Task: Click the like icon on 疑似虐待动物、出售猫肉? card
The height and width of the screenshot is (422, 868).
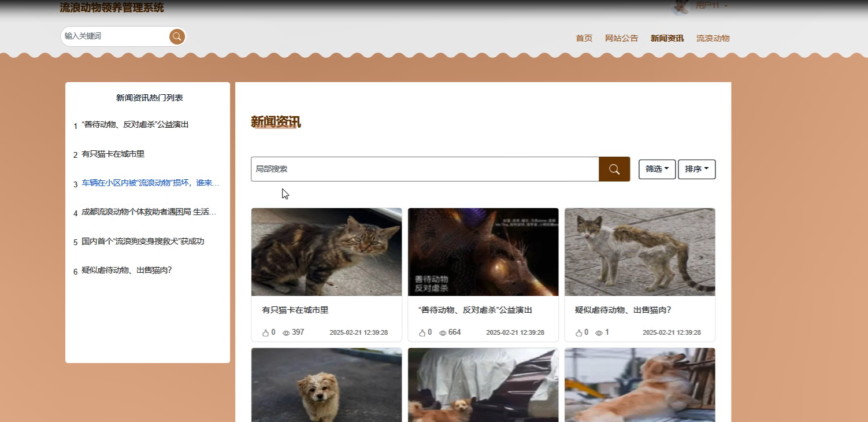Action: click(579, 333)
